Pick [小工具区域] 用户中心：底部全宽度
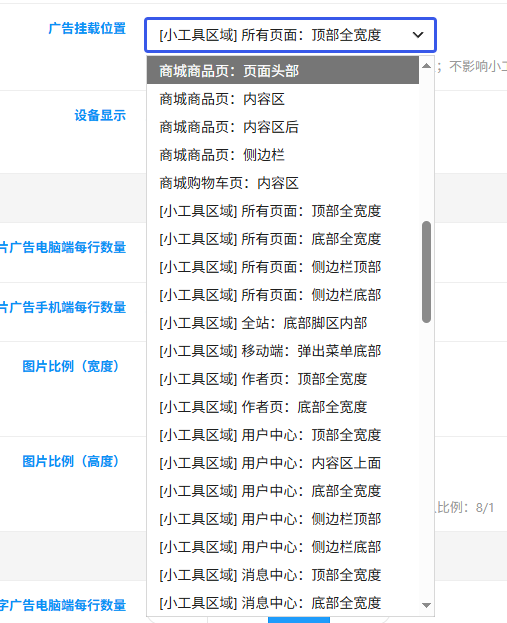The image size is (507, 623). pyautogui.click(x=283, y=491)
